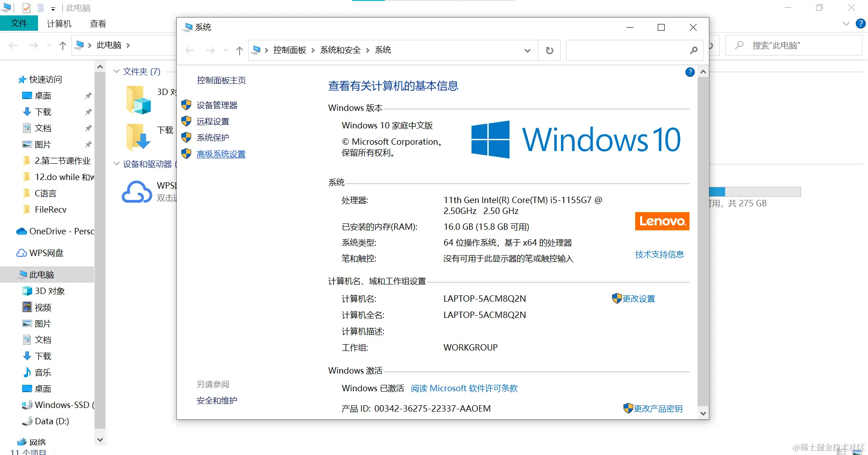Screen dimensions: 868x455
Task: Collapse the 设备和驱动器 group
Action: coord(116,164)
